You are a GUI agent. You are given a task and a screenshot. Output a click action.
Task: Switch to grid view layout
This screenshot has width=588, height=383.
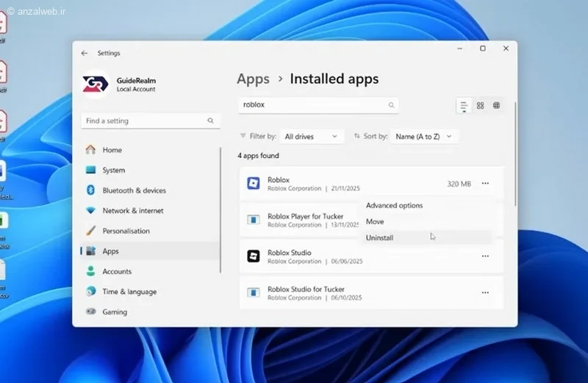pyautogui.click(x=481, y=105)
